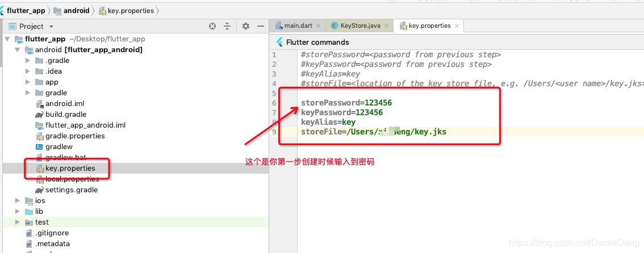Click the locate/scroll-from-source target icon
Viewport: 644px width, 253px height.
(212, 26)
